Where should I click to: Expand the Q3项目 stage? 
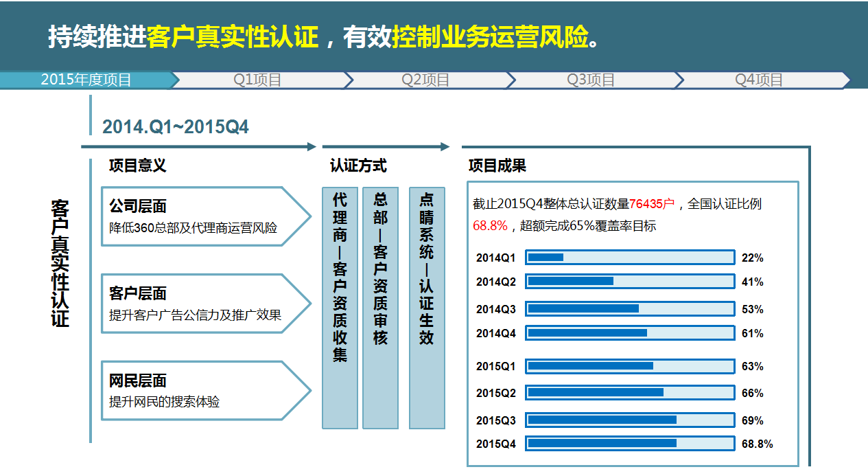coord(591,80)
